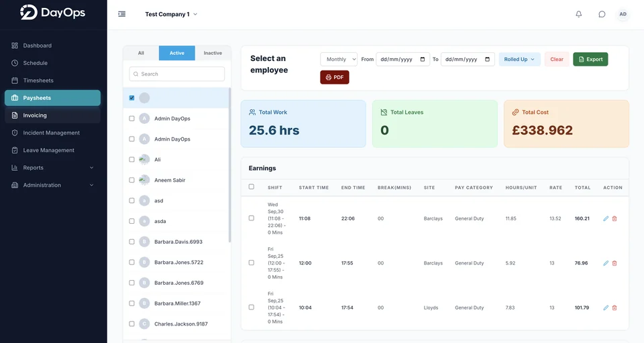The width and height of the screenshot is (644, 343).
Task: Untick the selected blank employee checkbox
Action: [131, 98]
